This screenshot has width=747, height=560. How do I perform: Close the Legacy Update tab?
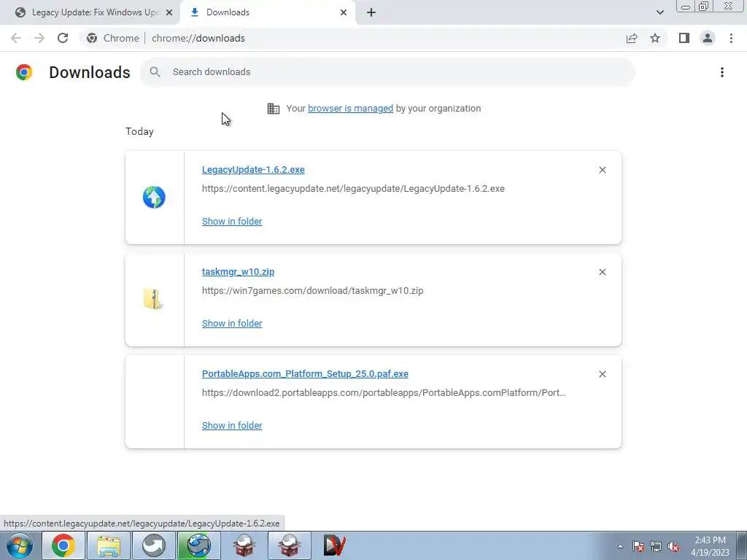[x=169, y=12]
